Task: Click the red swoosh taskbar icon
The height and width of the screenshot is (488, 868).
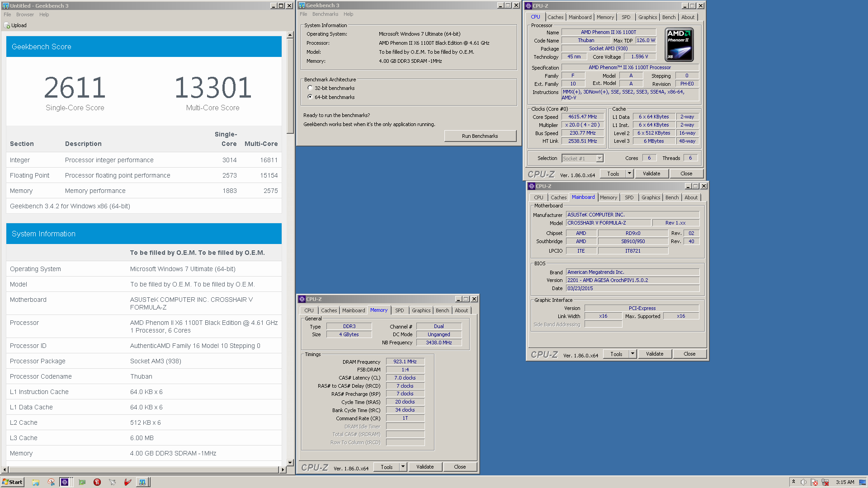Action: [128, 482]
